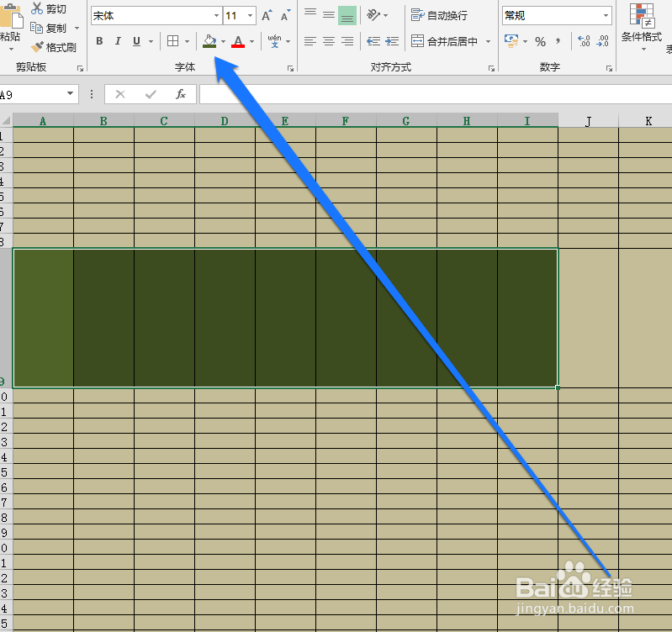Viewport: 672px width, 632px height.
Task: Open the Font (字体) dialog launcher
Action: click(290, 69)
